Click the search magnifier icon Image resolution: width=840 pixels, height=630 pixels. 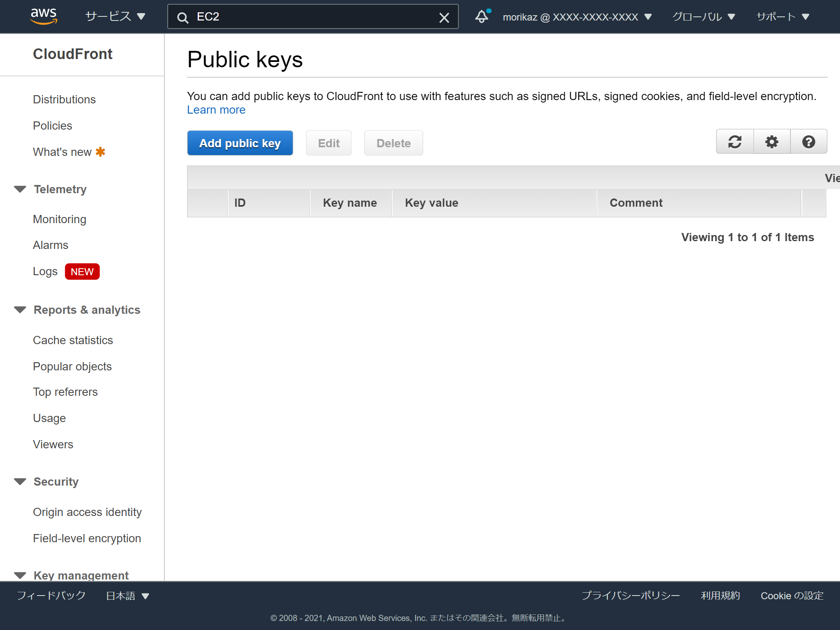point(183,17)
